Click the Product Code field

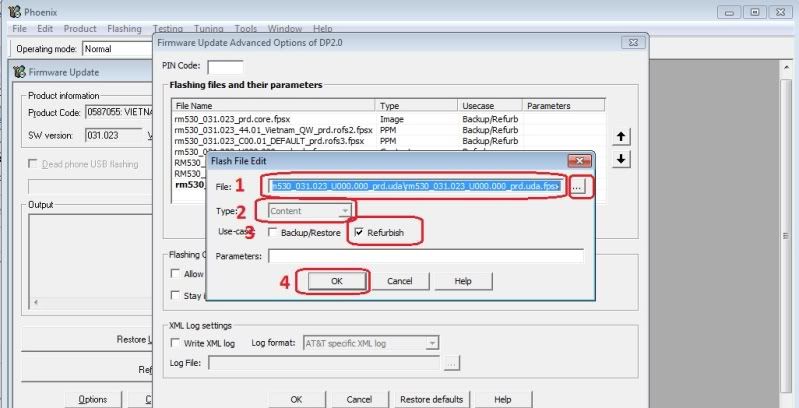pyautogui.click(x=119, y=112)
